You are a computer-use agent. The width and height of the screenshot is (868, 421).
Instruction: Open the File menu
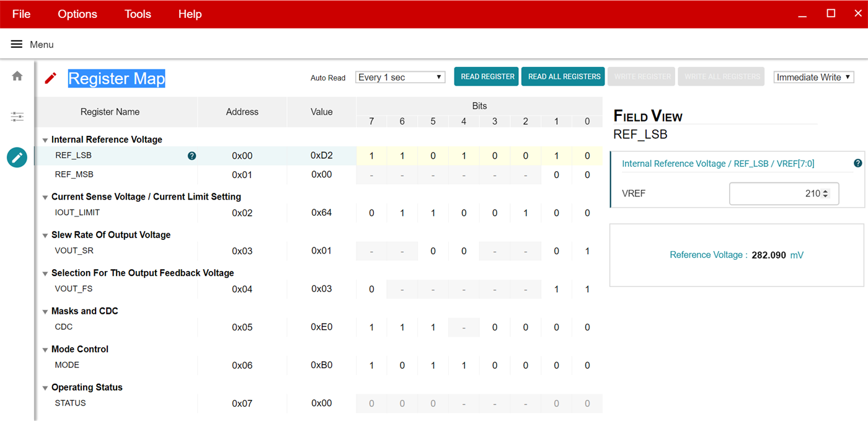(21, 14)
